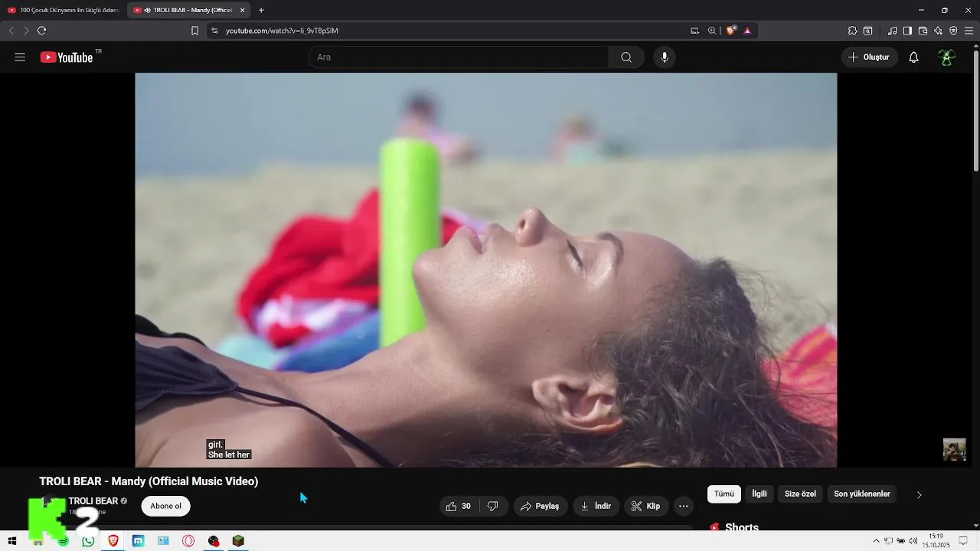Image resolution: width=980 pixels, height=551 pixels.
Task: Select the Tümü filter chip
Action: pyautogui.click(x=724, y=494)
